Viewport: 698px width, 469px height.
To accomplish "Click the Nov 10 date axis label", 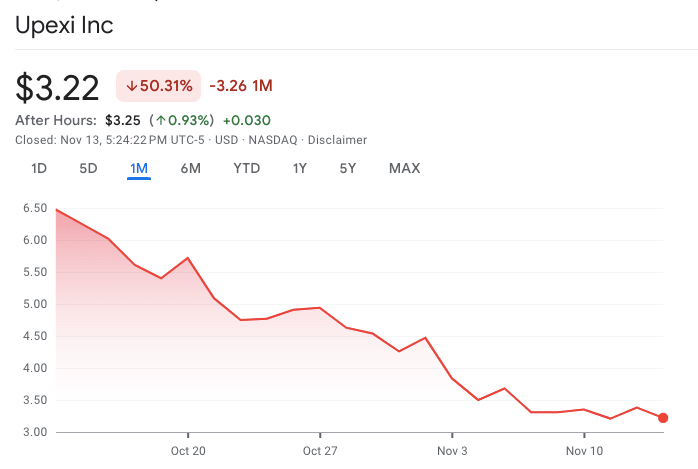I will pyautogui.click(x=583, y=451).
